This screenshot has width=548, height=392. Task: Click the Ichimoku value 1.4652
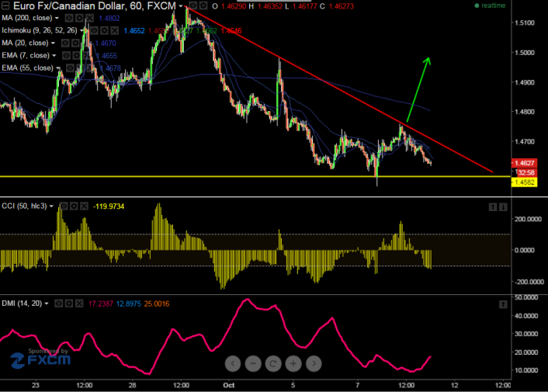pos(134,31)
